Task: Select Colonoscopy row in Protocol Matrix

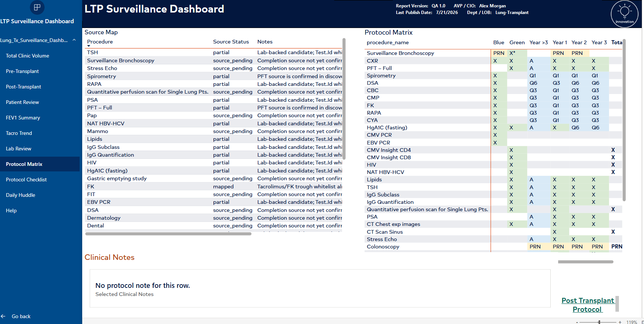Action: pos(494,247)
